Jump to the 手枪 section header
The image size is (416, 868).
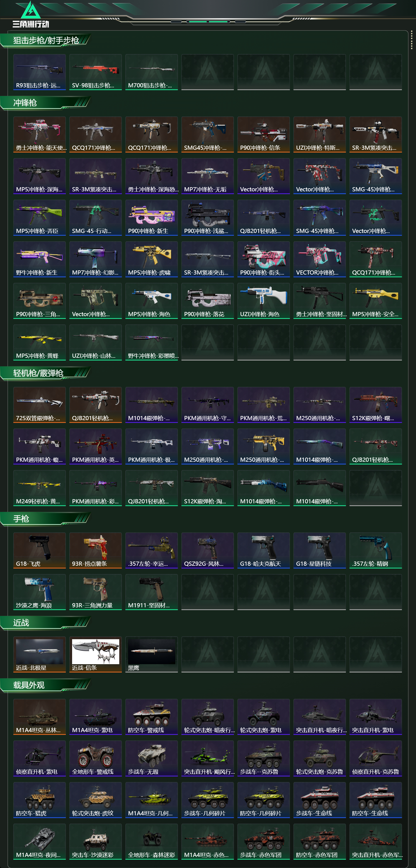(x=46, y=519)
